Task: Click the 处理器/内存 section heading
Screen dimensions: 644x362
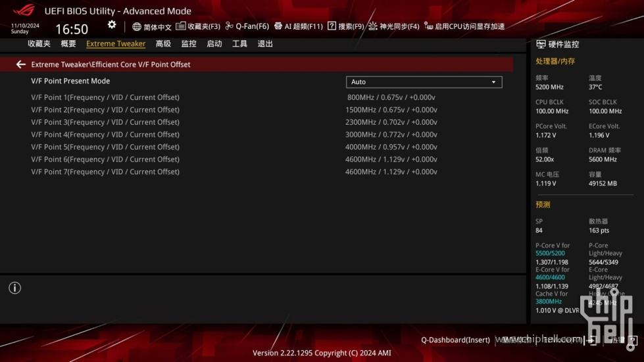Action: click(555, 61)
